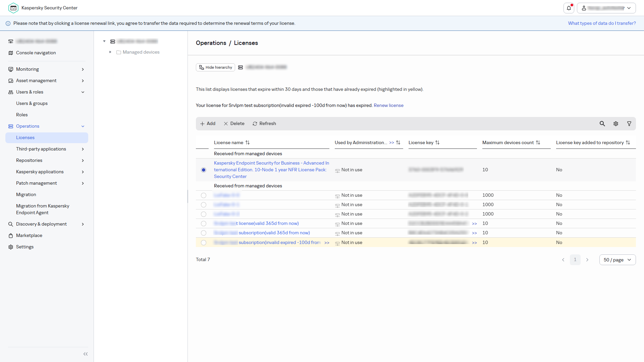Open the 50 / page dropdown
This screenshot has width=644, height=362.
pos(618,260)
